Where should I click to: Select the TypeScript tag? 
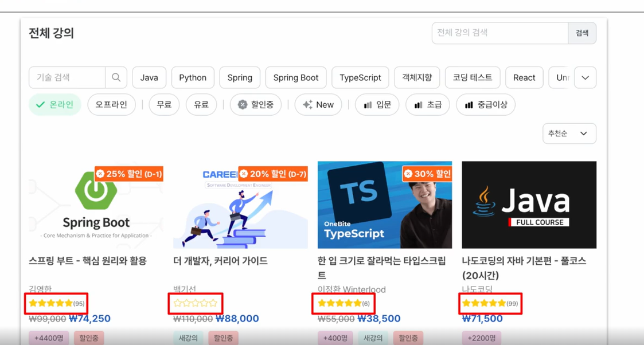[x=360, y=77]
